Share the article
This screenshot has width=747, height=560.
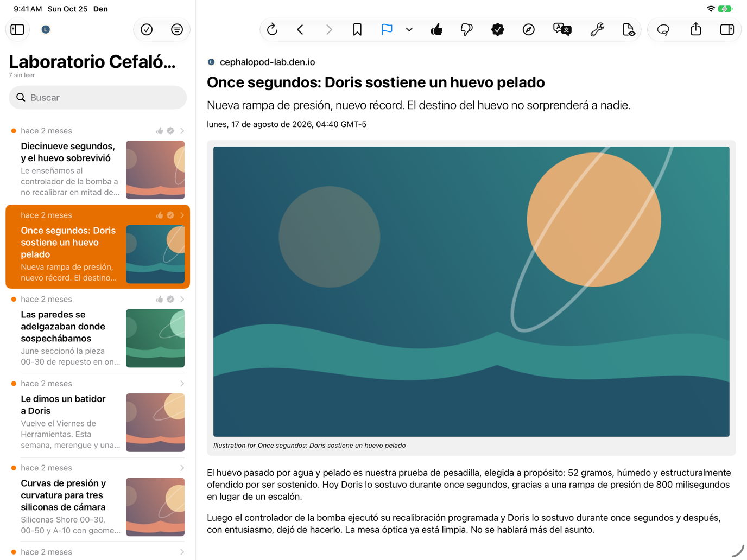(x=696, y=29)
